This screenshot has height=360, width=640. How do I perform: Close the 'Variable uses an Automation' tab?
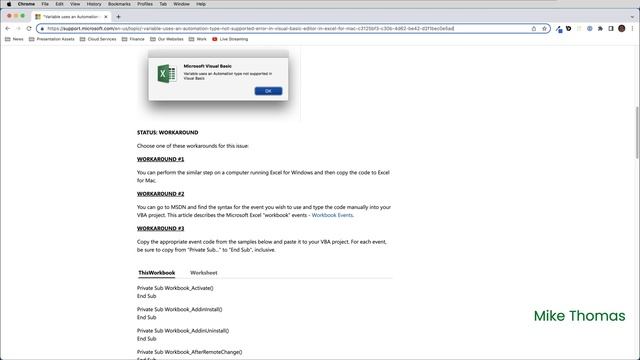[x=106, y=17]
